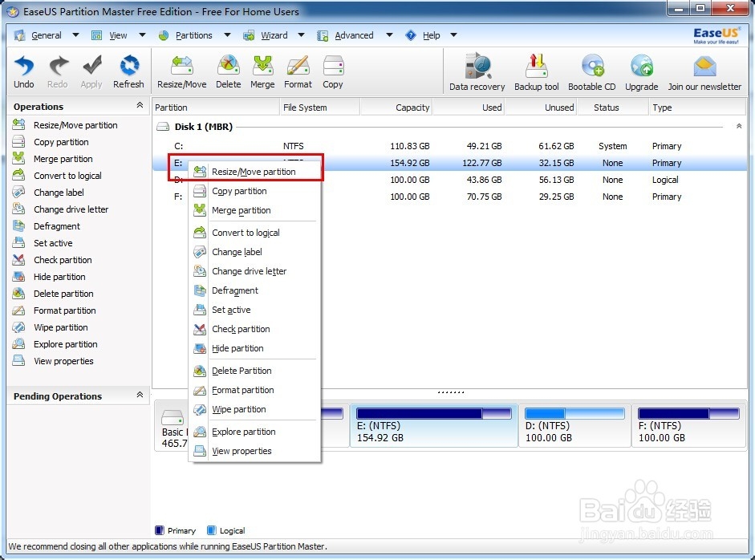Sort by the Type column header

698,108
